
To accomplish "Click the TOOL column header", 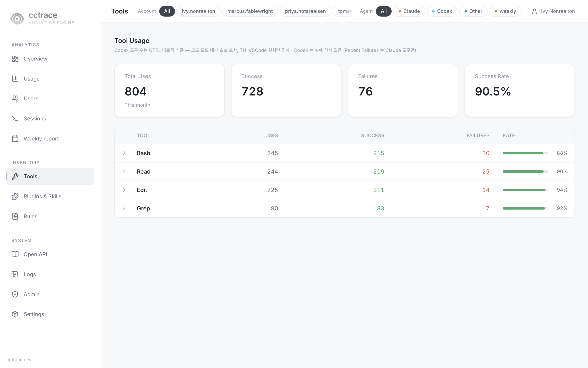I will click(143, 136).
